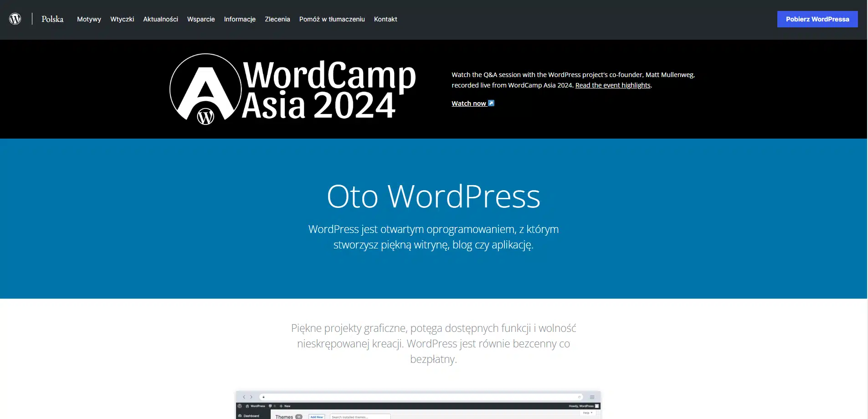This screenshot has width=868, height=419.
Task: Click the search installed themes field
Action: (360, 417)
